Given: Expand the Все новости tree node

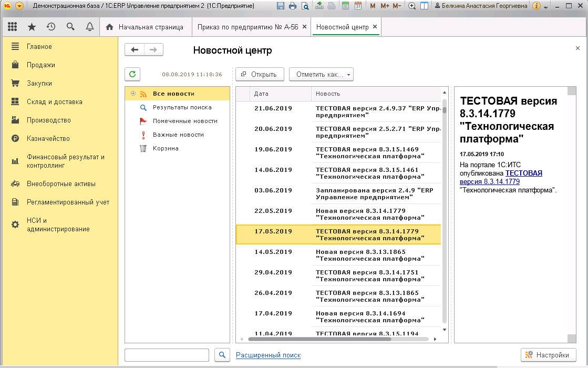Looking at the screenshot, I should 133,94.
